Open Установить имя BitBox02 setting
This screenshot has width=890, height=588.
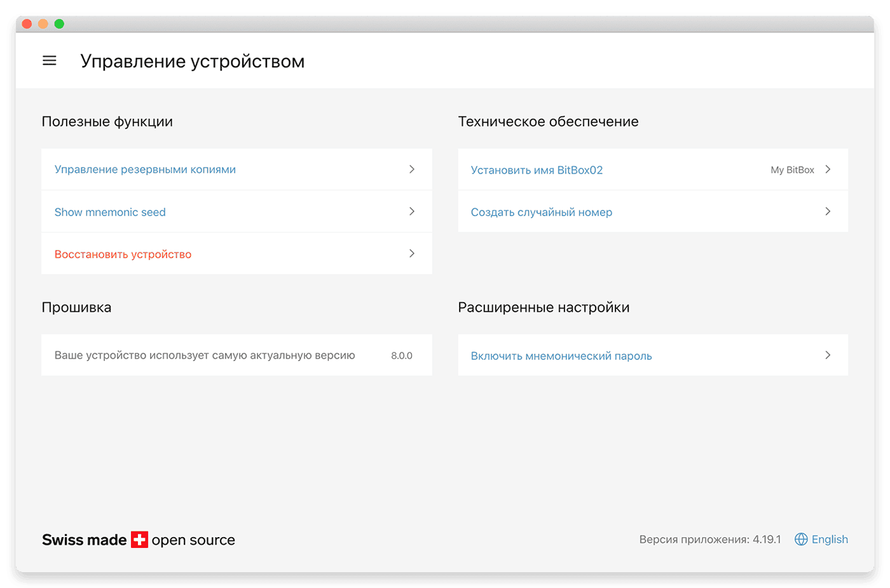pos(653,169)
